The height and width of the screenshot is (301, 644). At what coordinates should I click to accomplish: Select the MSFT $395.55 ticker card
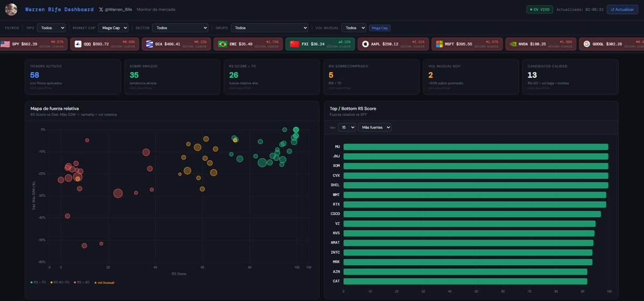467,44
